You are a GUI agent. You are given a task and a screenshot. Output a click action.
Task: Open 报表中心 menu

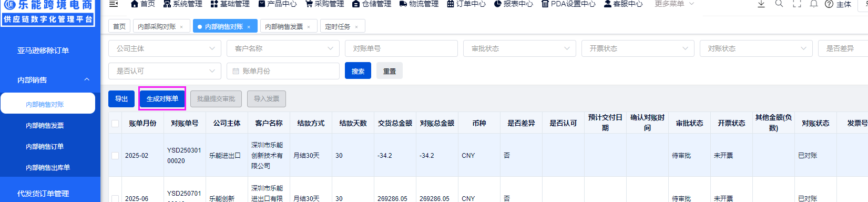(514, 4)
